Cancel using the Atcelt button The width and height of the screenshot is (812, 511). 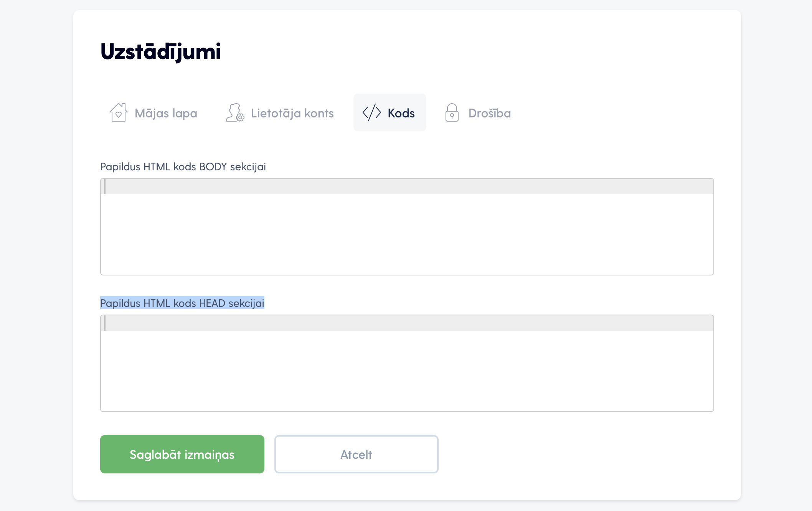[356, 454]
